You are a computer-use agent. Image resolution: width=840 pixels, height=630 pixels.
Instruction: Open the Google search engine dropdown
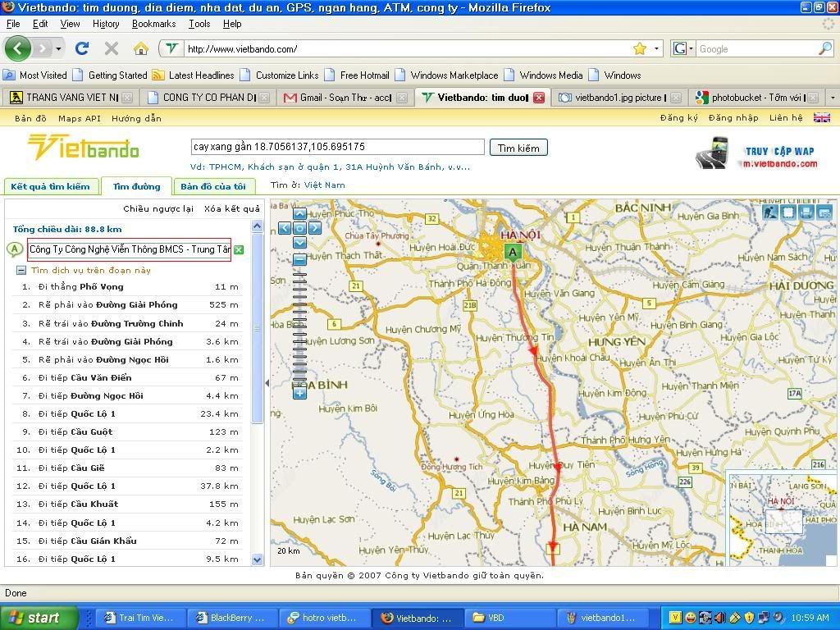click(x=682, y=48)
